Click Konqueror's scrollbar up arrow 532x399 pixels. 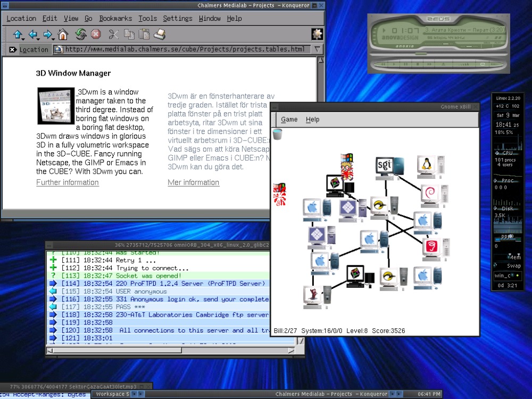tap(320, 61)
